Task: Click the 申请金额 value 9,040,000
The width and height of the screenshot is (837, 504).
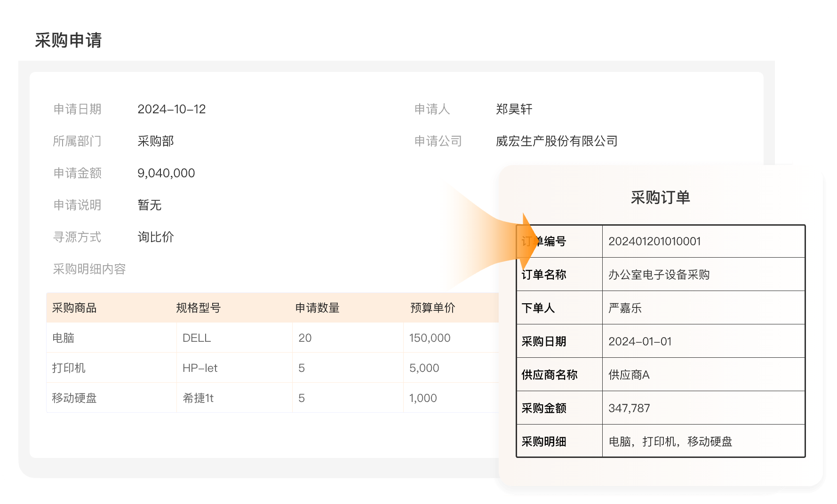Action: click(166, 173)
